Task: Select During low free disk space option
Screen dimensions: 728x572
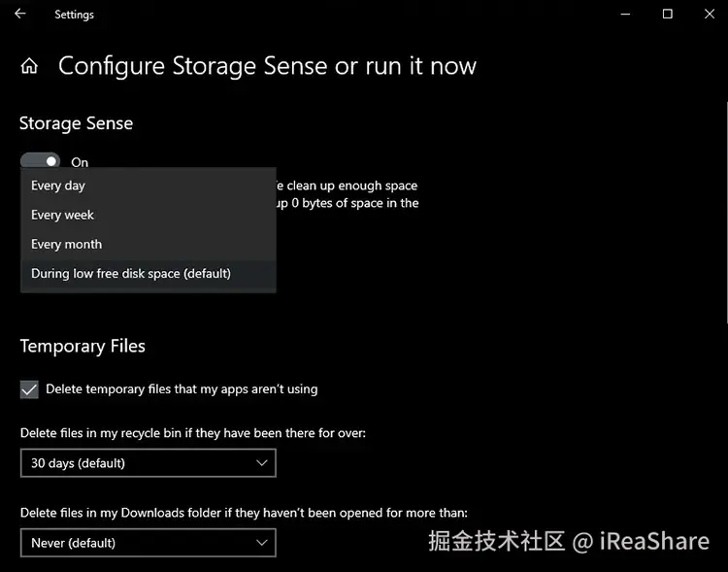Action: (131, 273)
